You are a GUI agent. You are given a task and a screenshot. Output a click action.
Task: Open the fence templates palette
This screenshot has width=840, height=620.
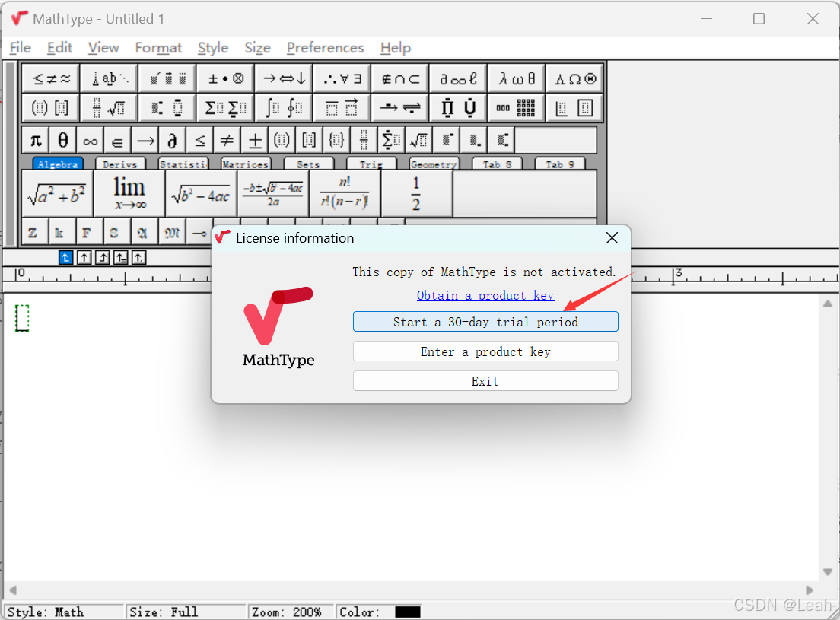51,107
